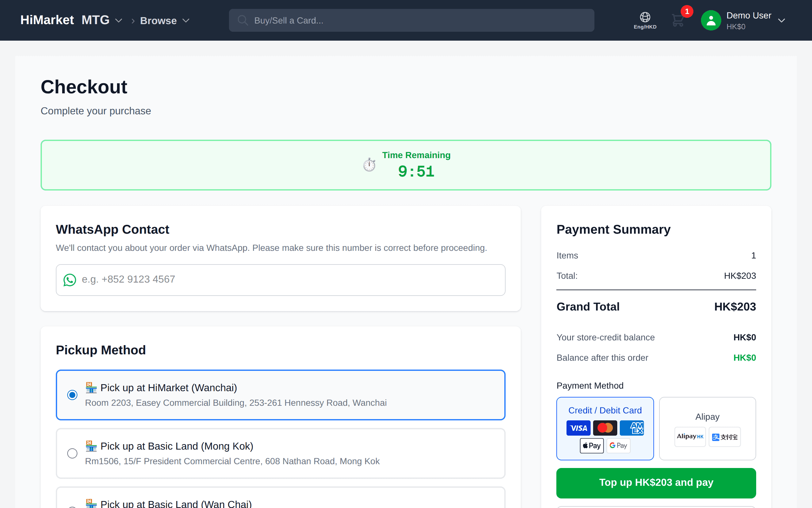Image resolution: width=812 pixels, height=508 pixels.
Task: Click the Google Pay logo
Action: [x=619, y=445]
